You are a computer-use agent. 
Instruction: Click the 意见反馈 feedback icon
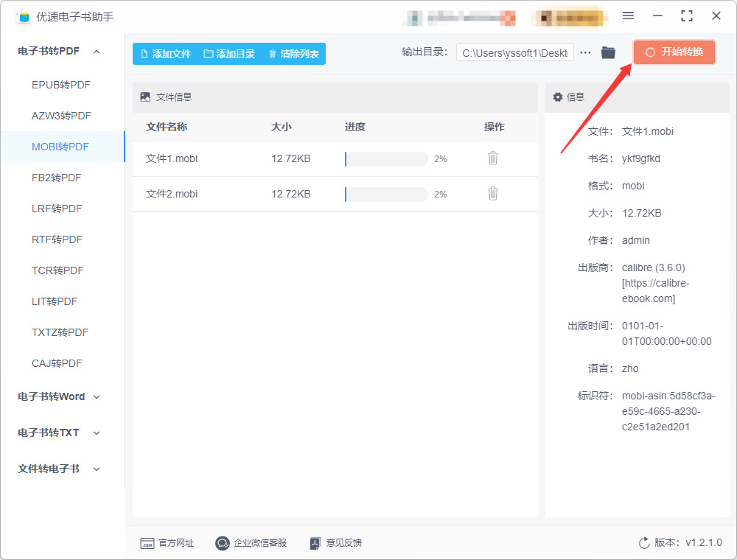pyautogui.click(x=315, y=543)
